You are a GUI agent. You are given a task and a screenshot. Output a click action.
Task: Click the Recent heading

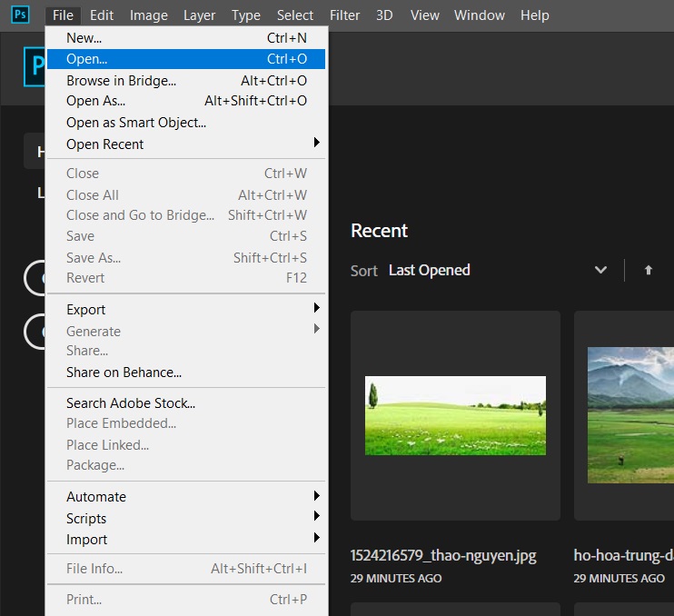point(379,231)
